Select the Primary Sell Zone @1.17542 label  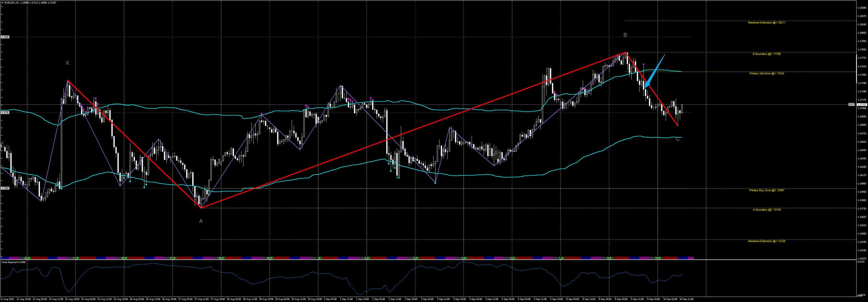[x=767, y=74]
